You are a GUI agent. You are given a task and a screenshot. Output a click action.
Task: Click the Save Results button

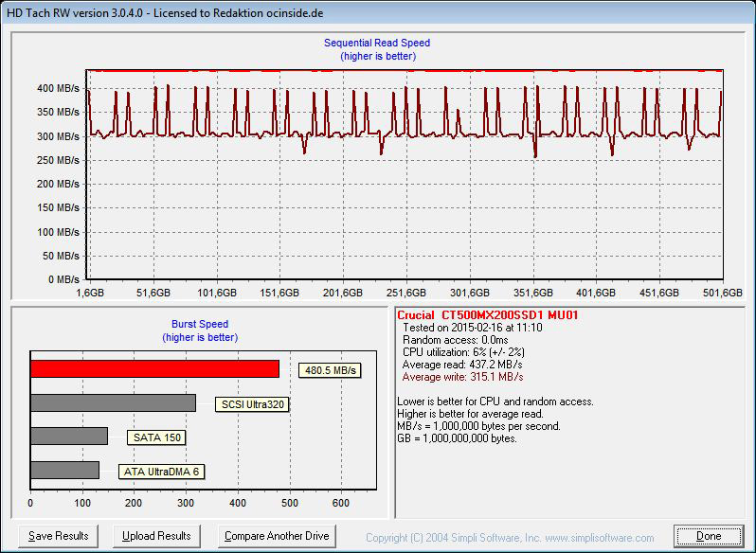point(58,536)
